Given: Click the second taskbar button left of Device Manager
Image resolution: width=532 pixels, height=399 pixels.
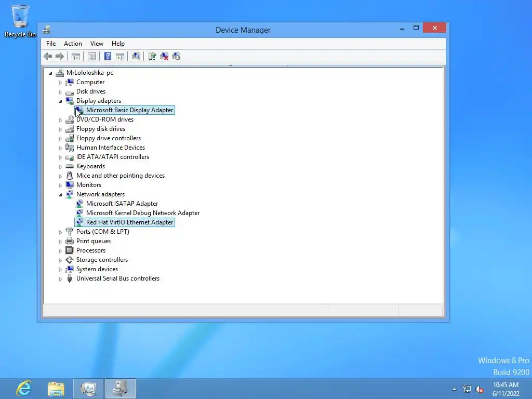Looking at the screenshot, I should pos(88,389).
